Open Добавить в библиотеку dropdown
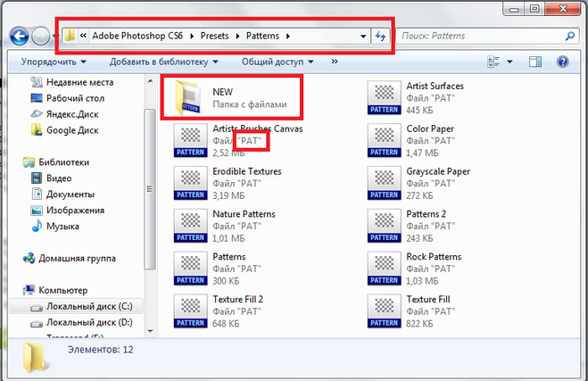 [164, 62]
